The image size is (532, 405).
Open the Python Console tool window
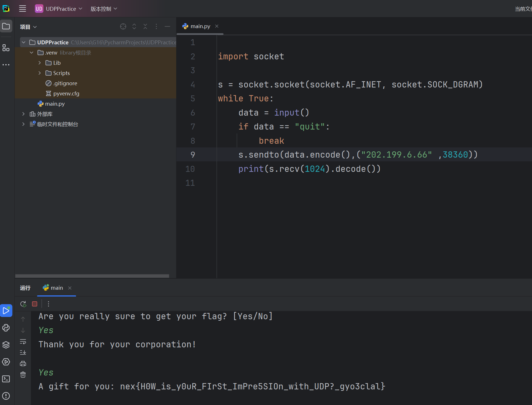coord(6,328)
